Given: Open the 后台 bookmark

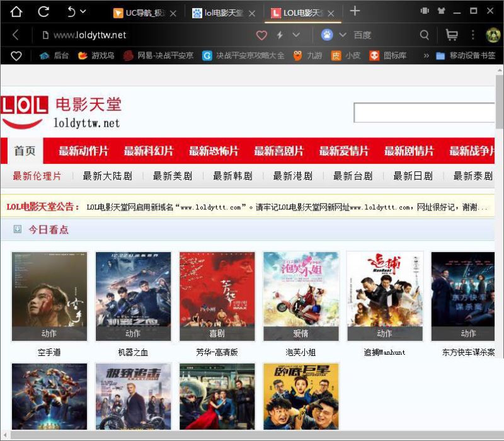Looking at the screenshot, I should click(54, 55).
